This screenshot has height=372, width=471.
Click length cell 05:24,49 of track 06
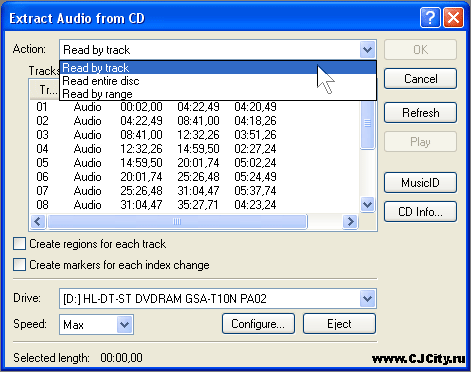pyautogui.click(x=255, y=177)
